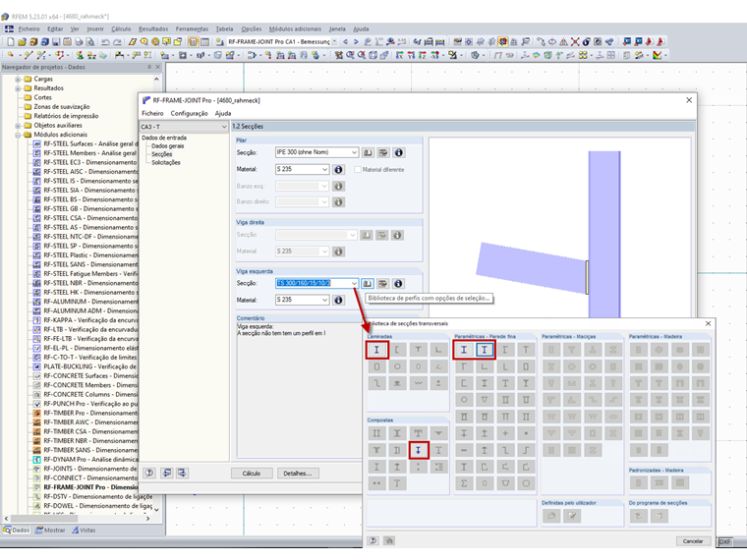Click inside the Comentário text box
The image size is (747, 560).
(299, 390)
